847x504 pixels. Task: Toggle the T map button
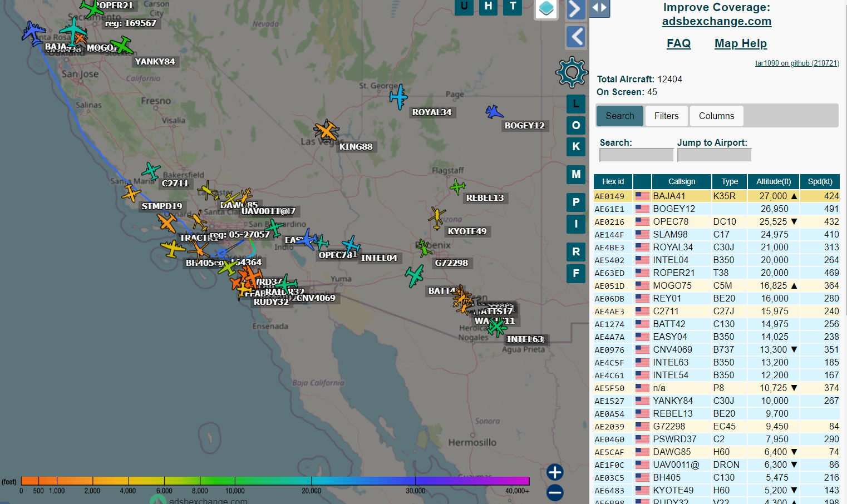tap(513, 7)
